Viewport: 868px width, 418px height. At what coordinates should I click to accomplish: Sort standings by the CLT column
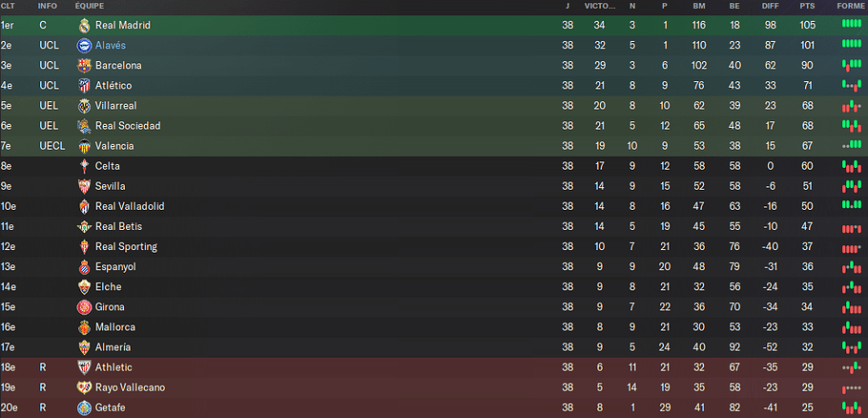8,6
